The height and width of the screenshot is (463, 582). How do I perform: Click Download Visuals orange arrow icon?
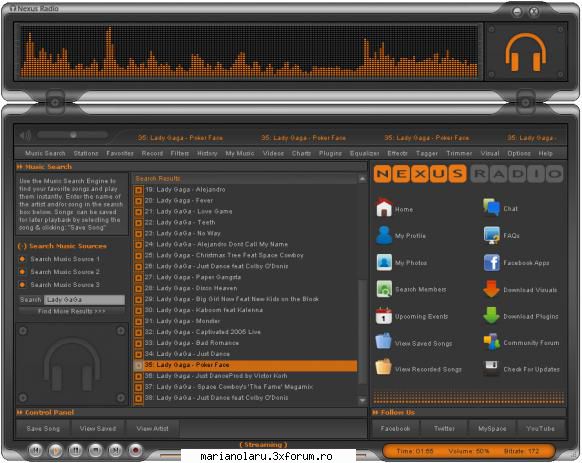491,289
